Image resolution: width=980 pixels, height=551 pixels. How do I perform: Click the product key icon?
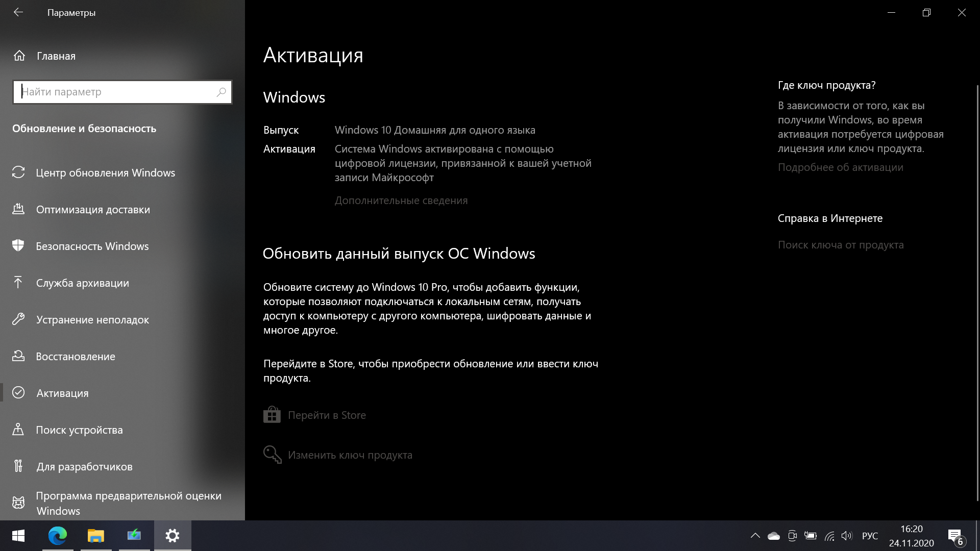click(x=273, y=455)
